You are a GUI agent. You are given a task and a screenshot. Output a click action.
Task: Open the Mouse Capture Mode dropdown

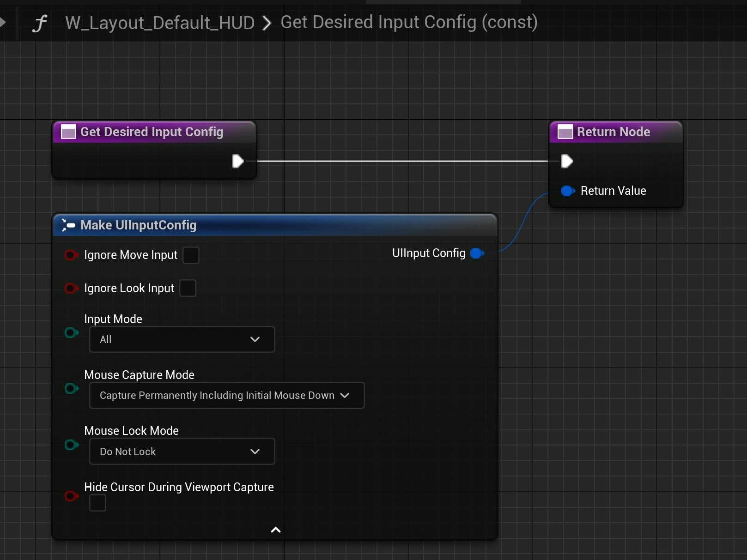pos(226,395)
